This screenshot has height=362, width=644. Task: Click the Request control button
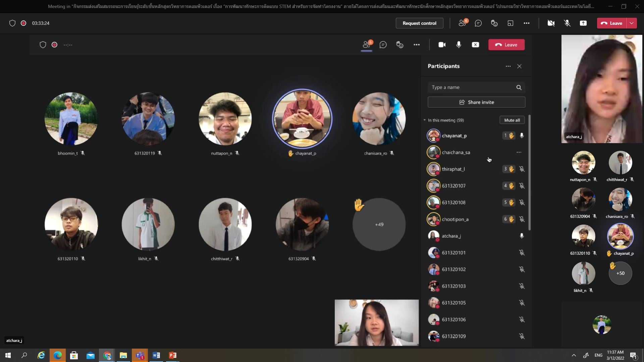(x=419, y=23)
